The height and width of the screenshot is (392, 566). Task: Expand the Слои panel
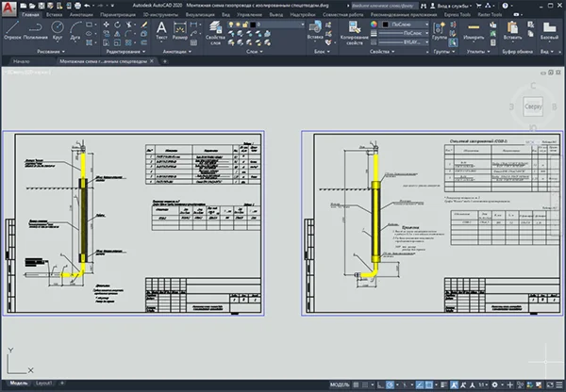(x=255, y=52)
